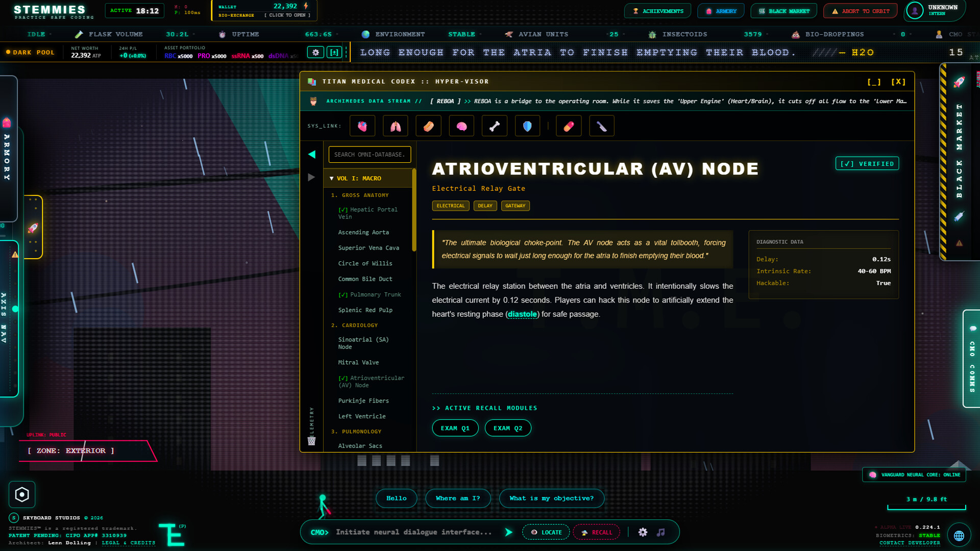Start the EXAM Q1 module

click(x=455, y=428)
